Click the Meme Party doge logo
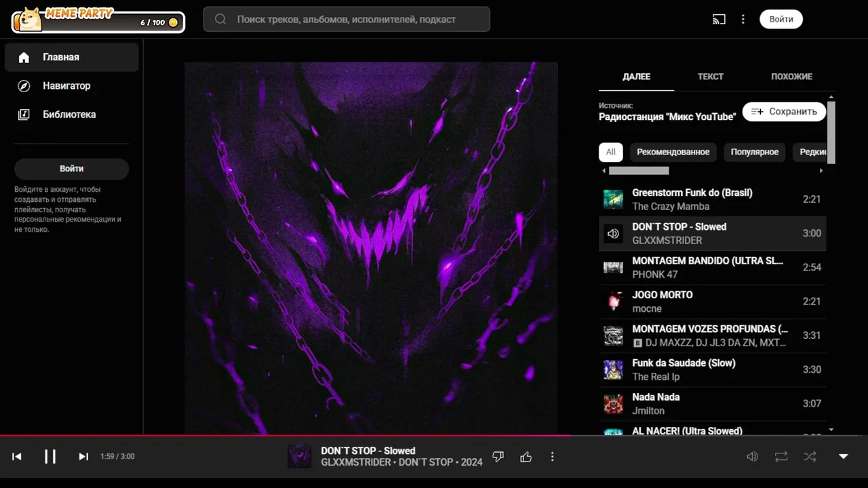This screenshot has height=488, width=868. pyautogui.click(x=28, y=19)
